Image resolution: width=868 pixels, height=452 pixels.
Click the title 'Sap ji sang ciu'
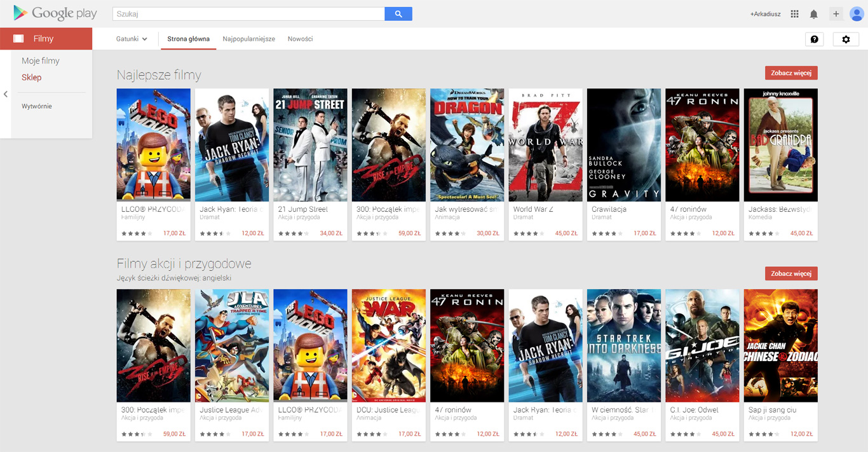[x=773, y=410]
